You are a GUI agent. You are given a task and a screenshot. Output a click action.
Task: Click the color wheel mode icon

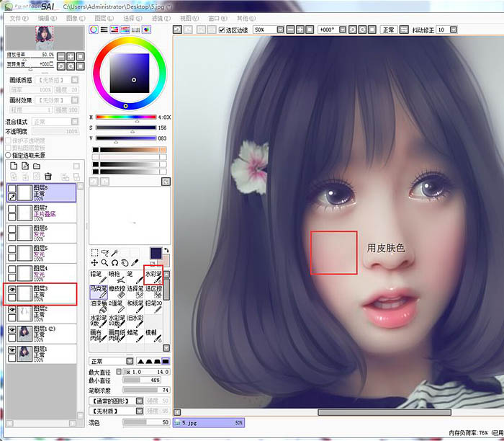pos(94,30)
